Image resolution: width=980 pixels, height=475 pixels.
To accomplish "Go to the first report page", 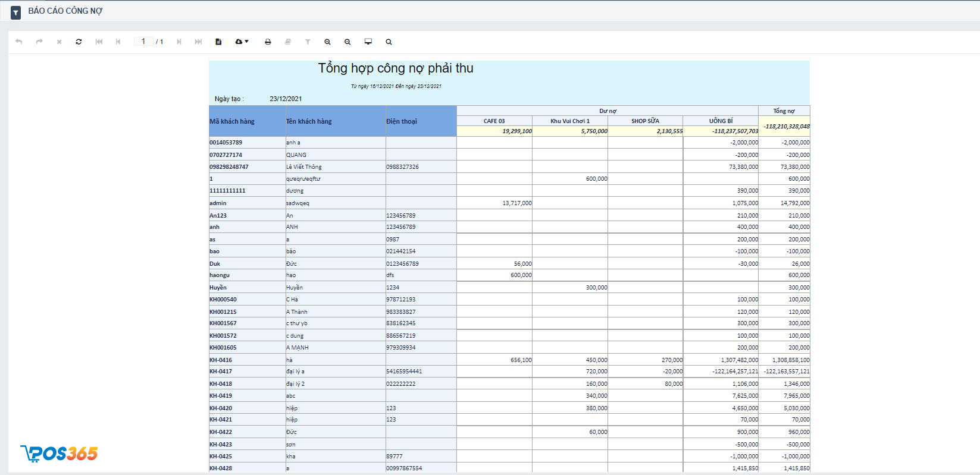I will [99, 42].
